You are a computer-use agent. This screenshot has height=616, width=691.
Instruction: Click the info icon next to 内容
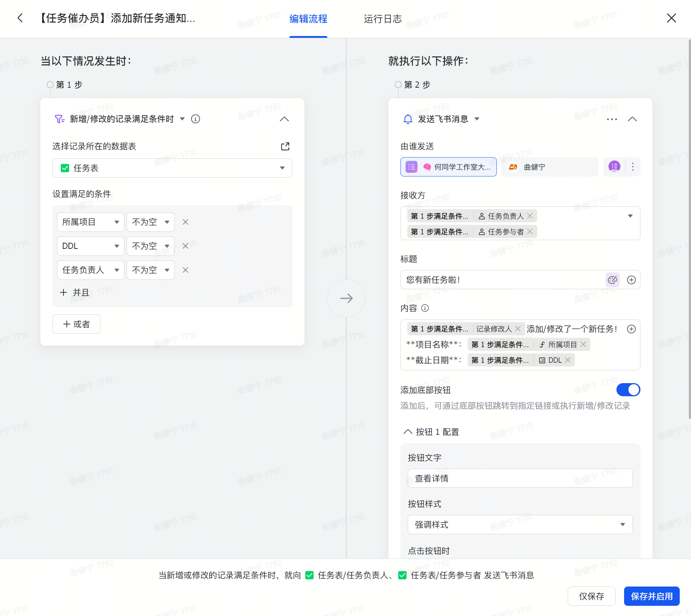[x=425, y=308]
